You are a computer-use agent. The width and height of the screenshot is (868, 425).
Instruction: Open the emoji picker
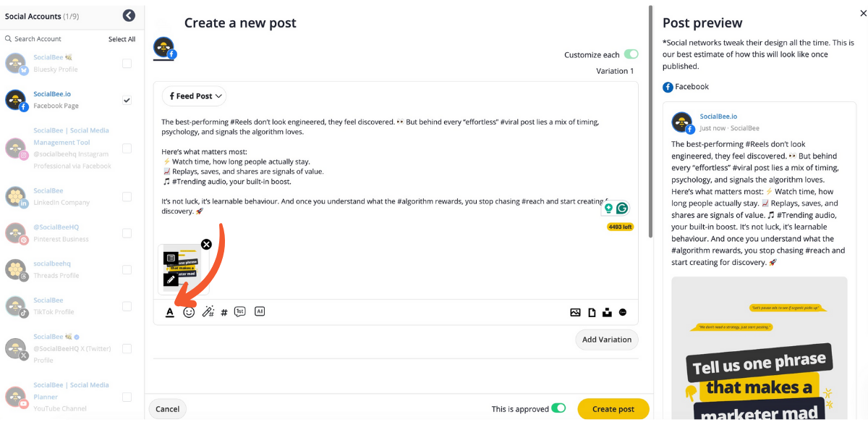point(189,312)
